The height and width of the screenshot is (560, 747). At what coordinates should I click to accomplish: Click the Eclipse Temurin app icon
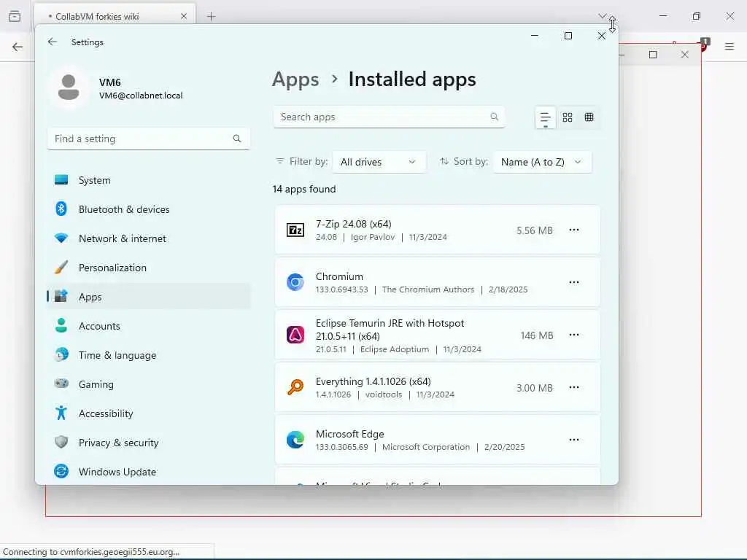(295, 335)
